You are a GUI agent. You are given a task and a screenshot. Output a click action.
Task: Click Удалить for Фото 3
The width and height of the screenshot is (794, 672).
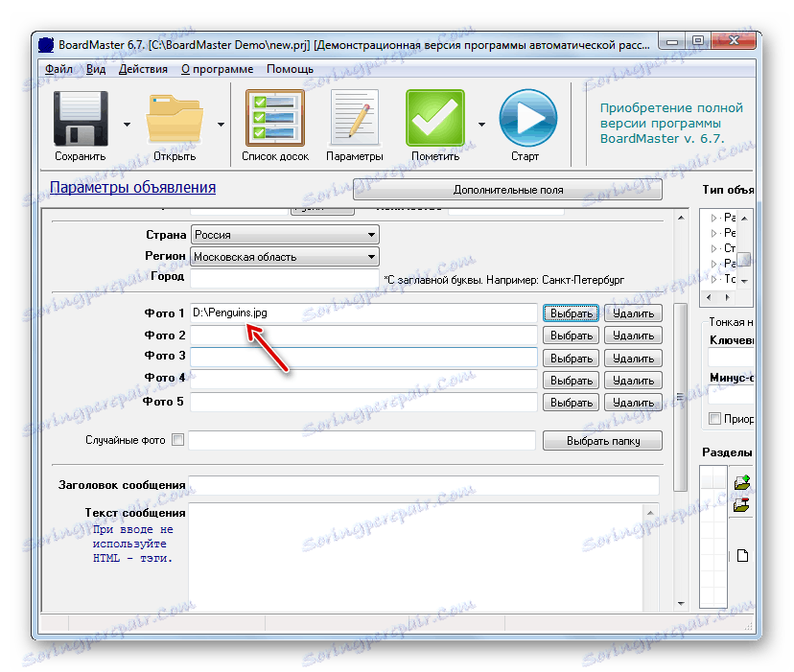633,359
